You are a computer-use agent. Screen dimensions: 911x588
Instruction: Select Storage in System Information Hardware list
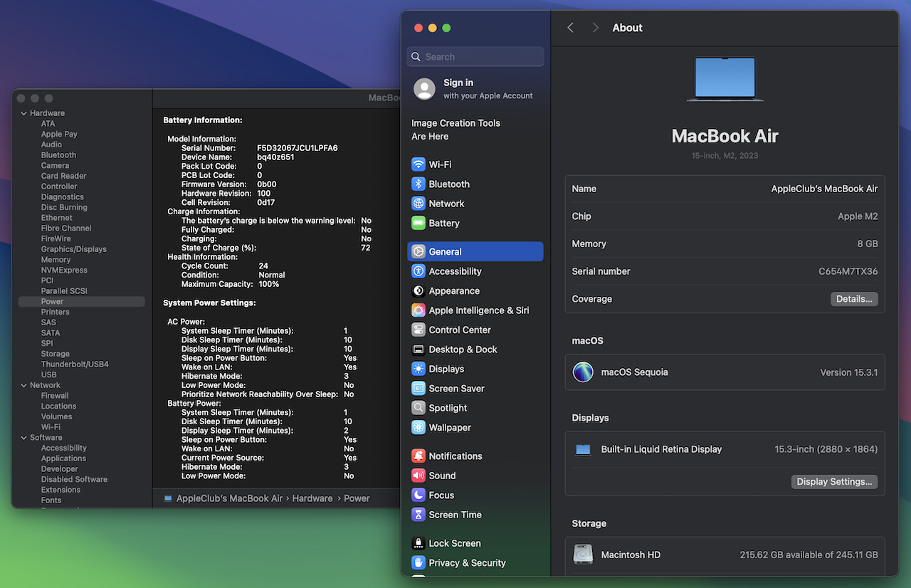pyautogui.click(x=55, y=354)
